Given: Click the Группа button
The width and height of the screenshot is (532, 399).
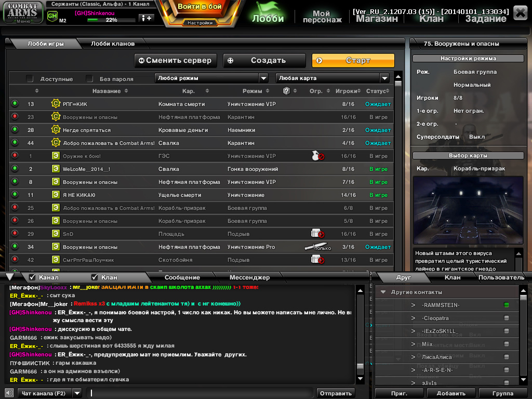Looking at the screenshot, I should coord(503,393).
